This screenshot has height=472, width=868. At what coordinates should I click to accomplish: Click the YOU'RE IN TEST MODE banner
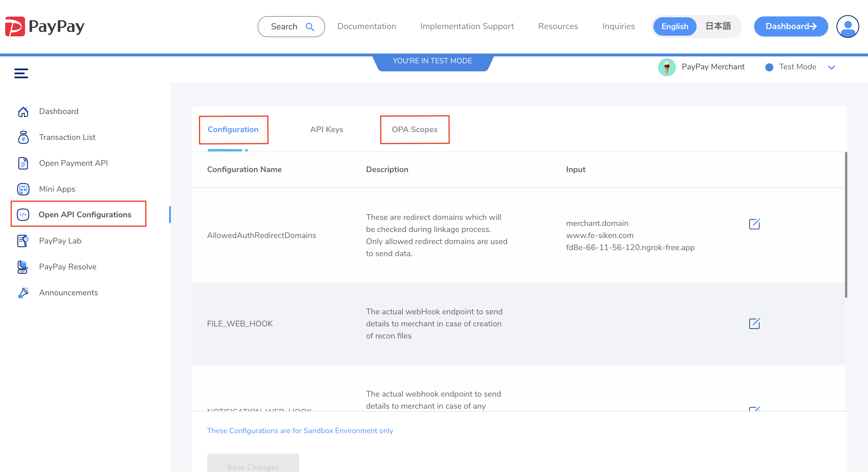(x=432, y=63)
